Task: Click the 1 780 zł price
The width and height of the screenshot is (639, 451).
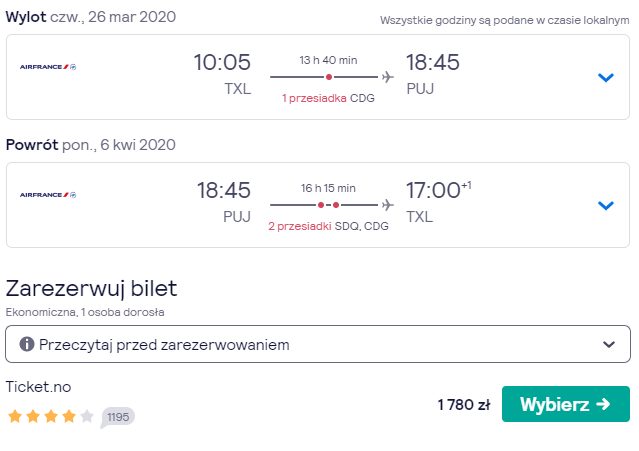Action: (x=464, y=405)
